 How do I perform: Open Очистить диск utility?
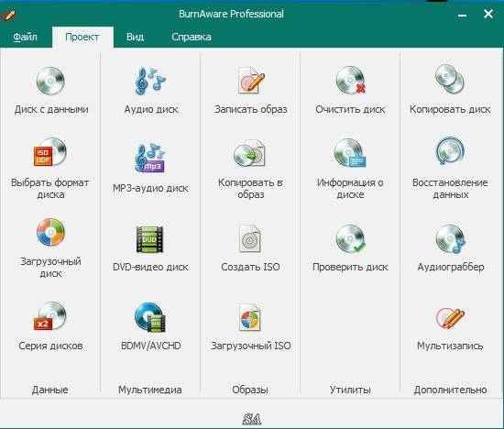click(350, 91)
